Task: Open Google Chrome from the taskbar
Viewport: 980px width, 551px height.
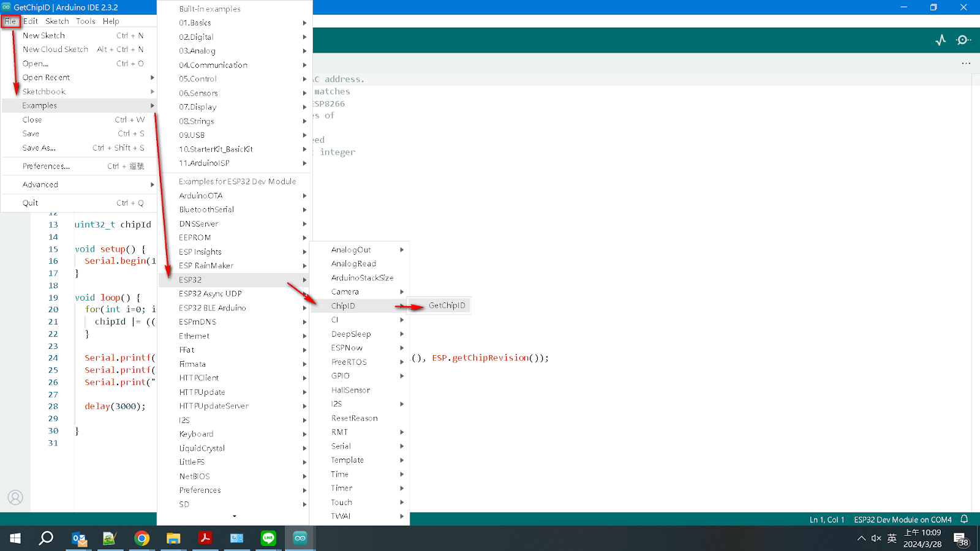Action: tap(141, 538)
